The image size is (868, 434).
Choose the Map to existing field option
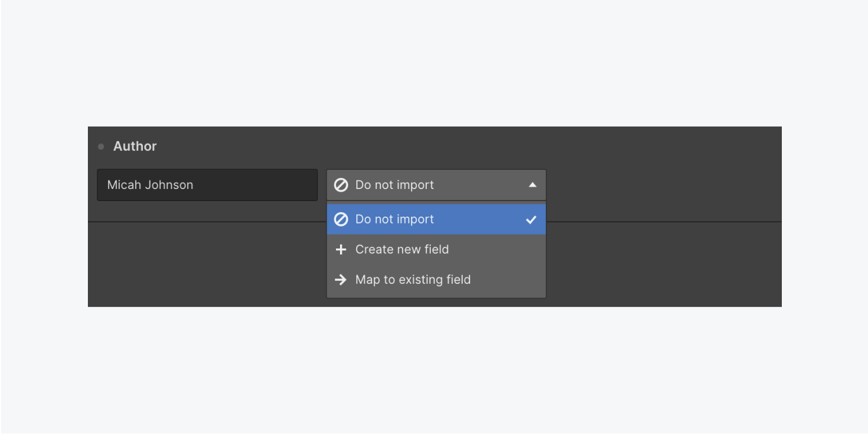(x=413, y=280)
